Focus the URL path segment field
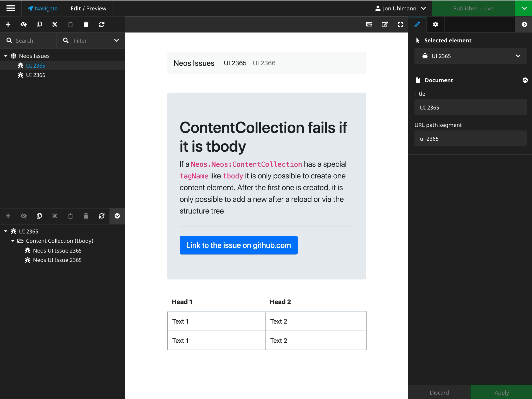The image size is (532, 399). (471, 138)
